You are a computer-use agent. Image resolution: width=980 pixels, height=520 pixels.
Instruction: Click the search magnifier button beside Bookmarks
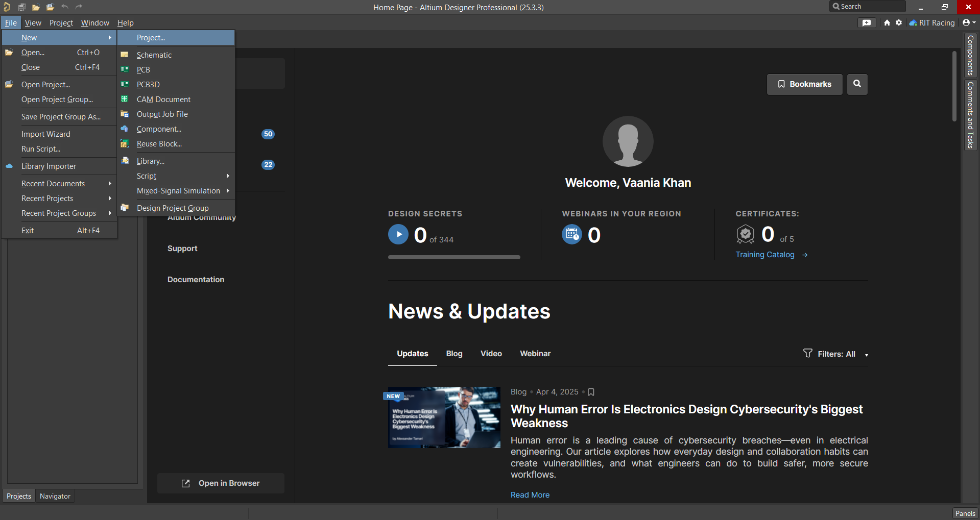857,84
